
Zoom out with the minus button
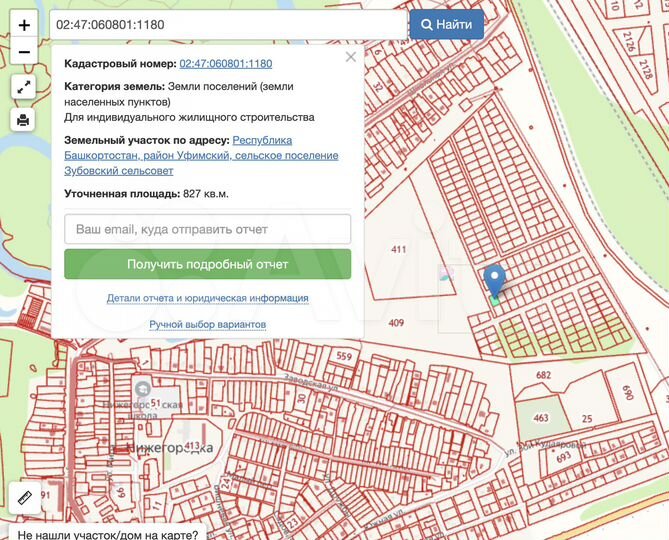[x=24, y=51]
